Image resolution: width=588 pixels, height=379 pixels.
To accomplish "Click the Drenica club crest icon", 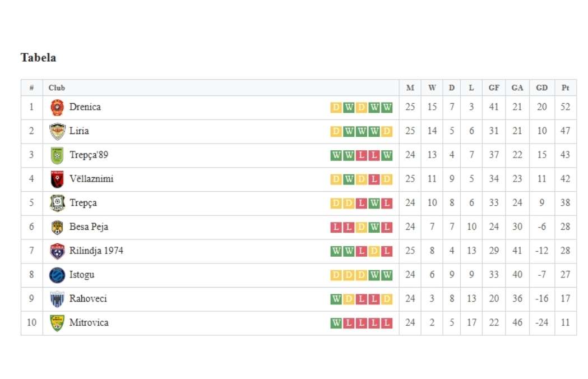I will (x=57, y=107).
